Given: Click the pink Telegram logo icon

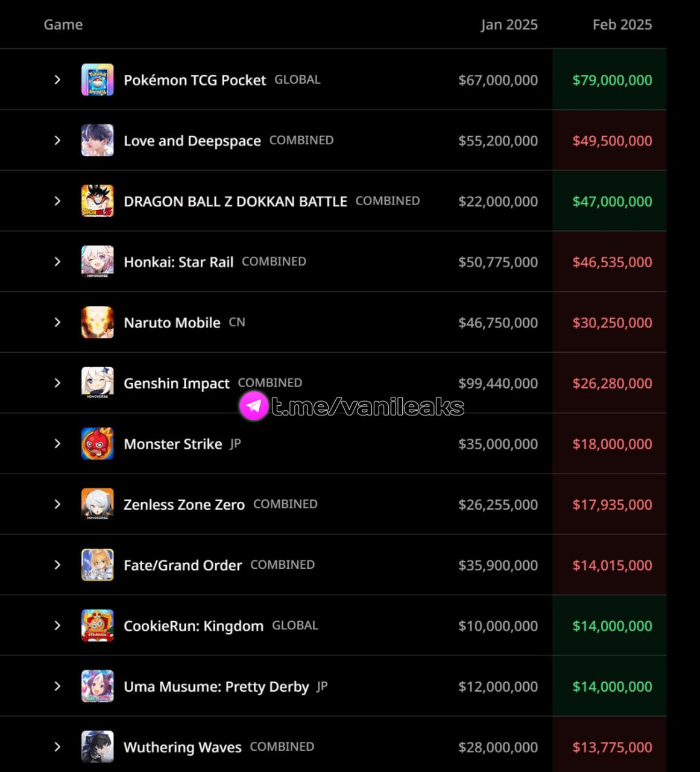Looking at the screenshot, I should pos(254,406).
